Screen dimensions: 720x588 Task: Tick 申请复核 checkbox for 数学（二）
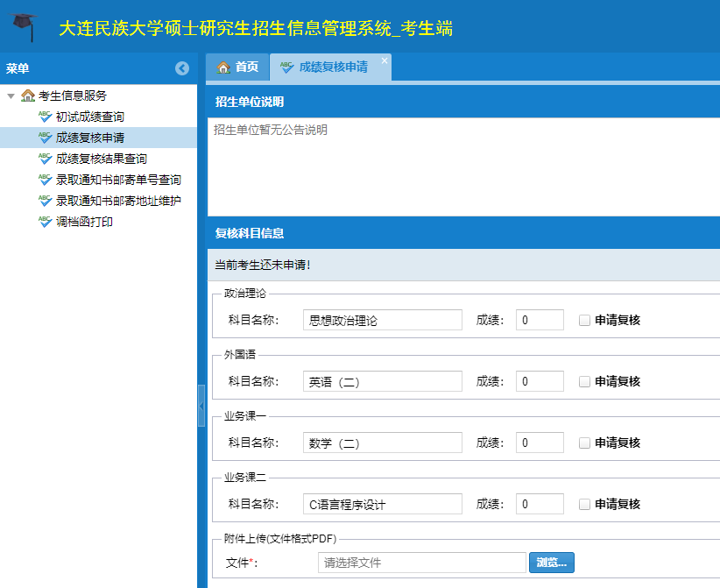(x=584, y=443)
